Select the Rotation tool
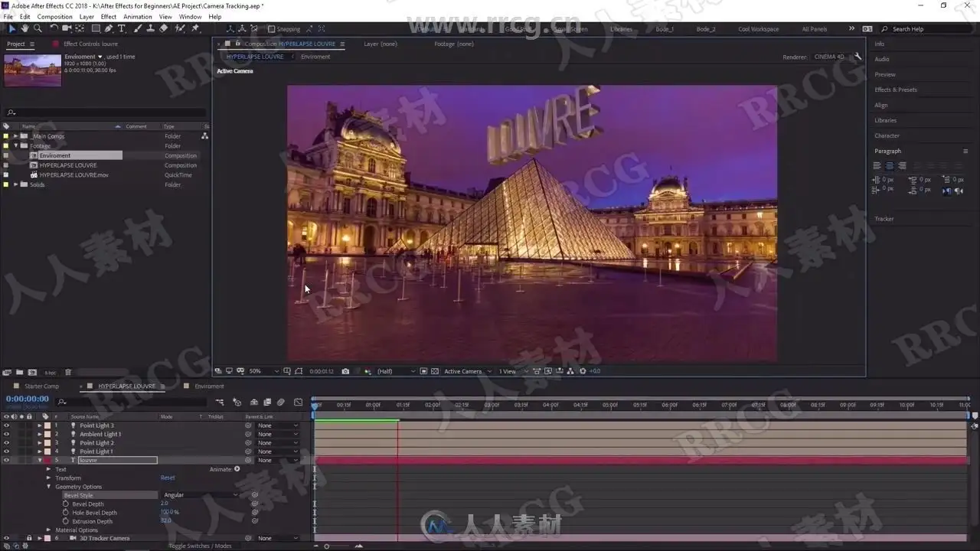 point(54,28)
